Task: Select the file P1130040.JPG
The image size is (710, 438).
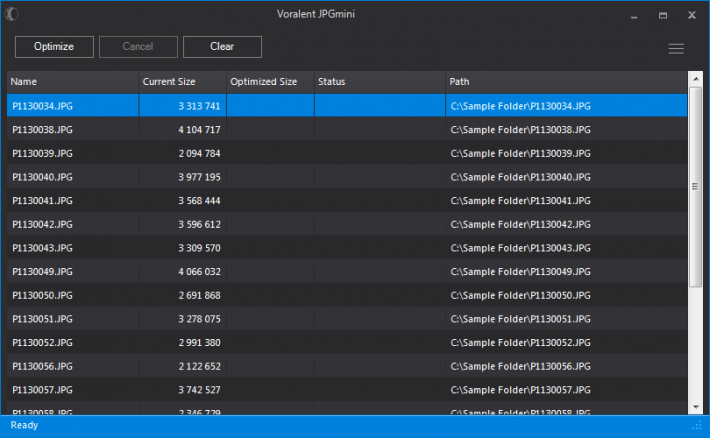Action: click(x=42, y=177)
